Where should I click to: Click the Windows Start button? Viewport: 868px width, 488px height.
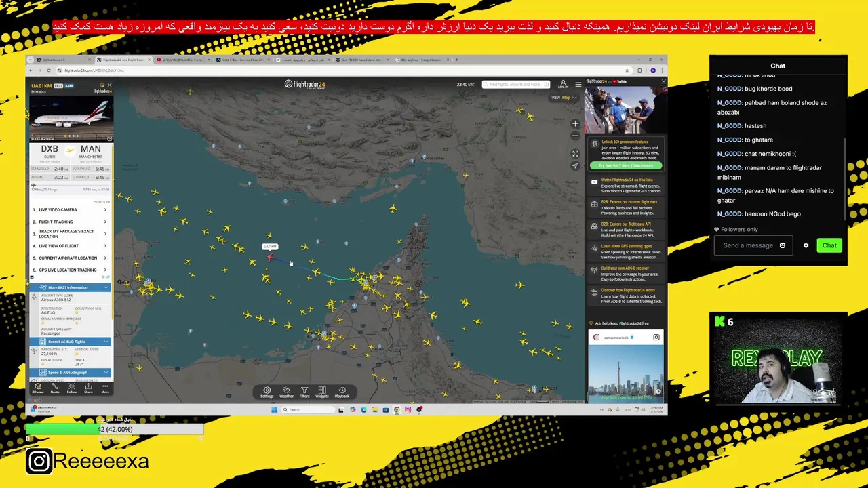tap(274, 409)
